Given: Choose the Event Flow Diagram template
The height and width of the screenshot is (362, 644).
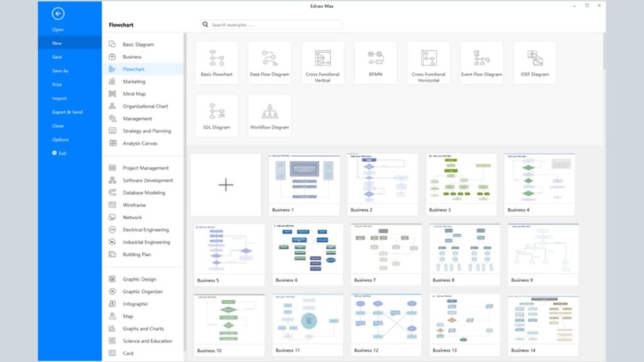Looking at the screenshot, I should tap(481, 63).
